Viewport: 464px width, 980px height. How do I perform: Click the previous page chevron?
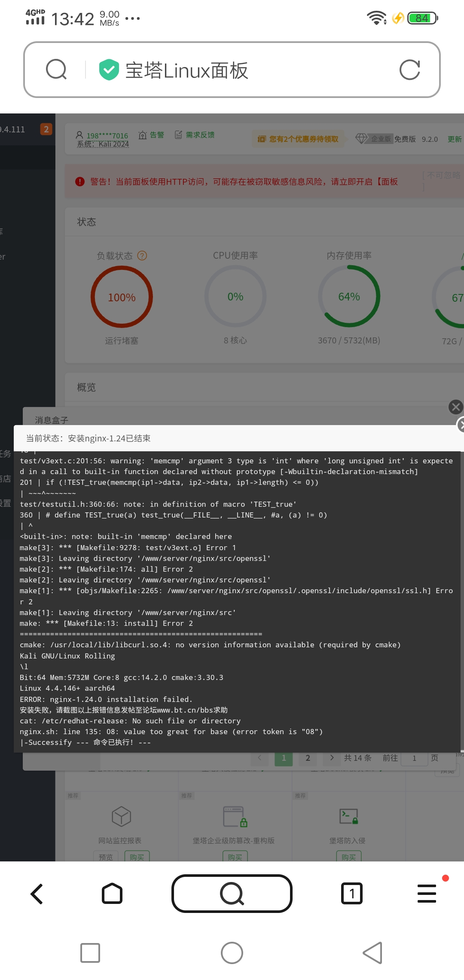click(259, 758)
